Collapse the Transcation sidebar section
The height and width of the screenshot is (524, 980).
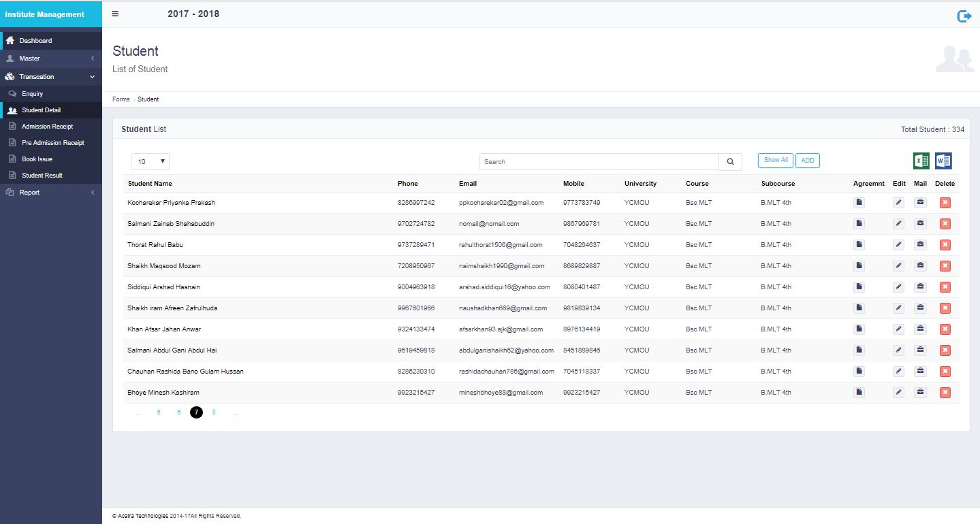pos(51,77)
